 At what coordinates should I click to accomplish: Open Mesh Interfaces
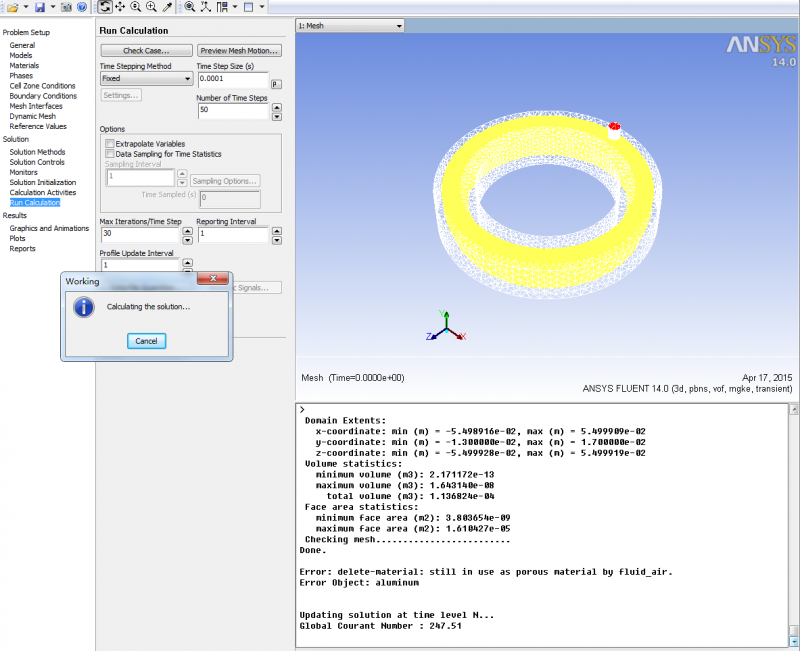tap(36, 107)
